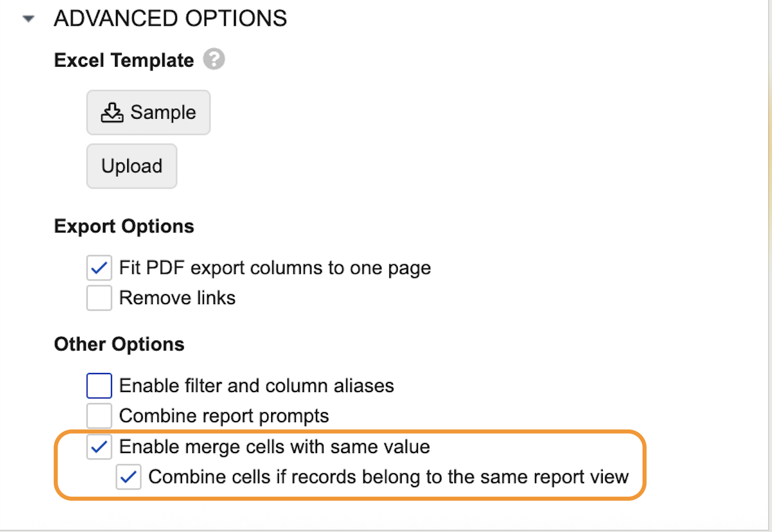
Task: Click the download icon on Sample button
Action: 112,113
